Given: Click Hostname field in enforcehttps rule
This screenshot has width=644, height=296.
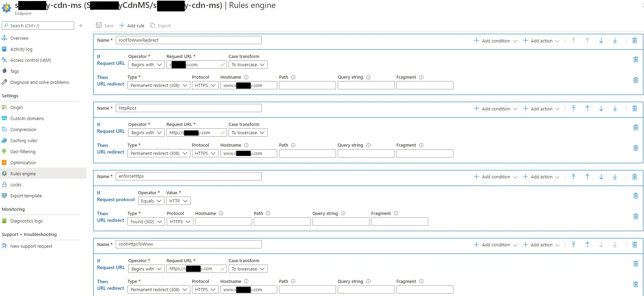Looking at the screenshot, I should (x=223, y=221).
